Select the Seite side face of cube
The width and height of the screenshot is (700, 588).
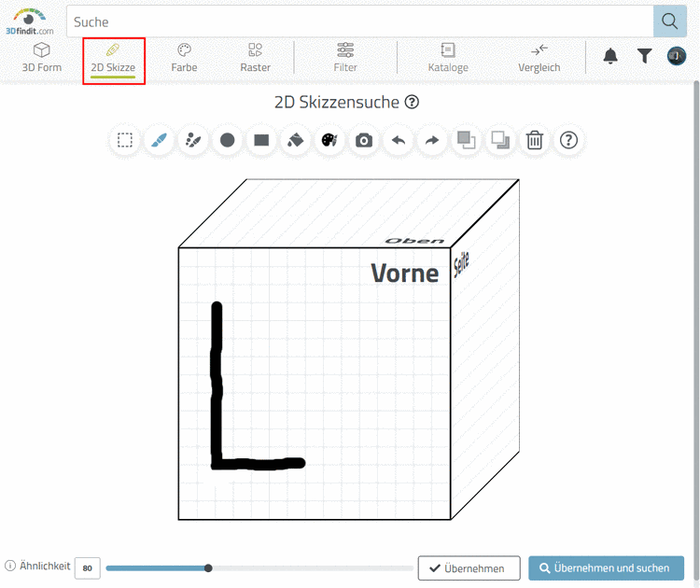484,349
